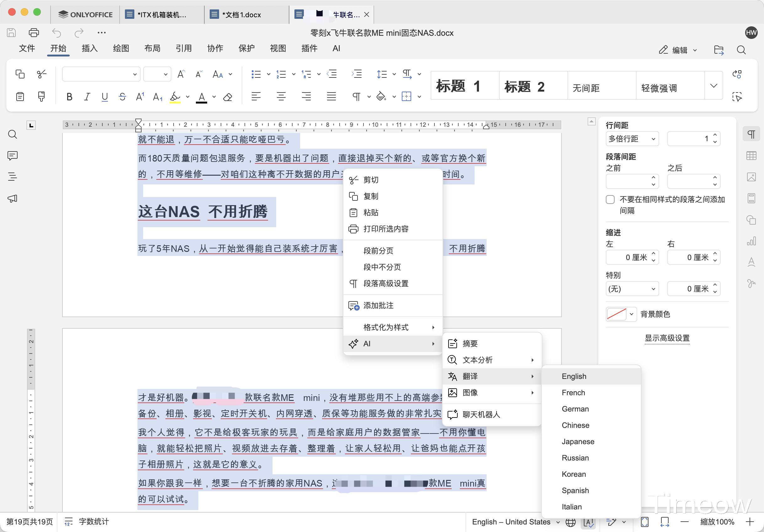Image resolution: width=764 pixels, height=532 pixels.
Task: Click the copy style paintbrush icon
Action: pyautogui.click(x=41, y=97)
